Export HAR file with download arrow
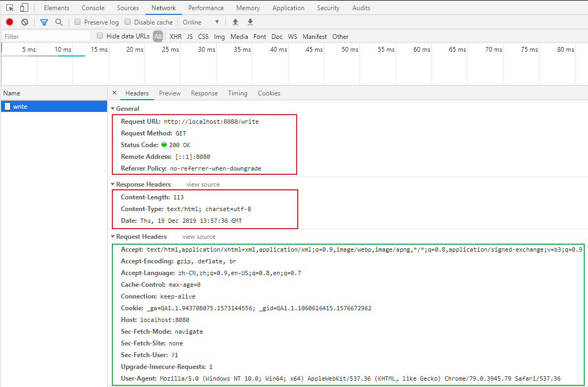The height and width of the screenshot is (387, 588). click(x=250, y=22)
